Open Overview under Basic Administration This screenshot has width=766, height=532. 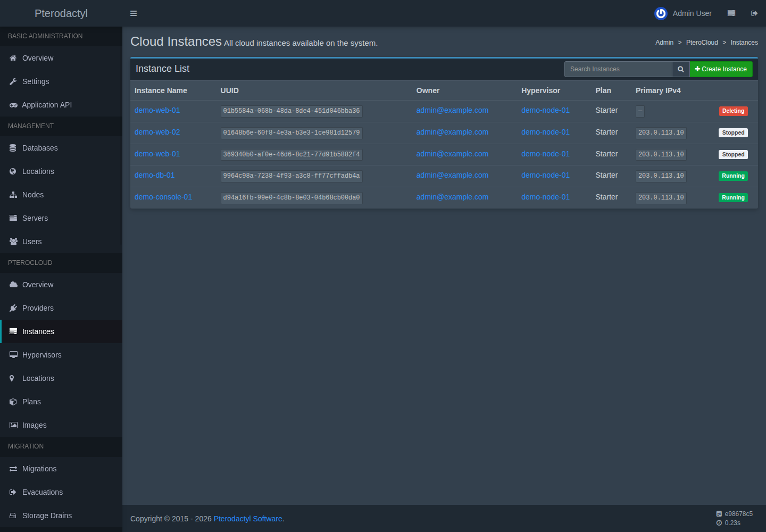pos(61,58)
